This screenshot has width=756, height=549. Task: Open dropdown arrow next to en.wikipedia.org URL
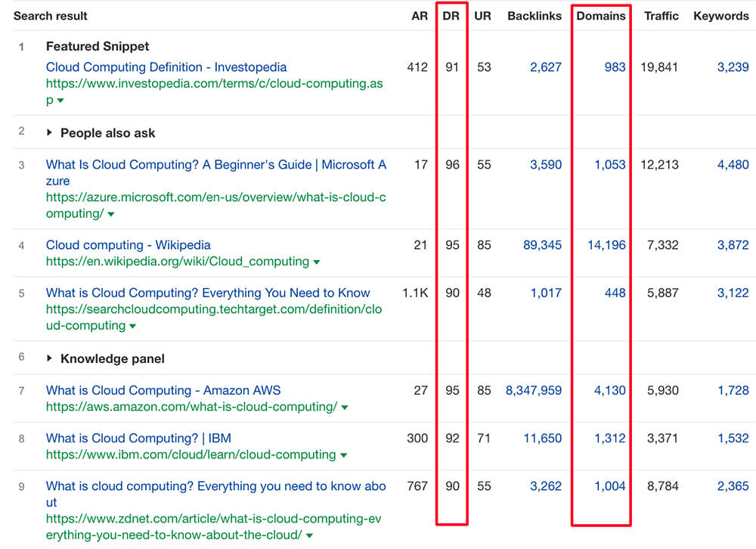click(x=317, y=262)
